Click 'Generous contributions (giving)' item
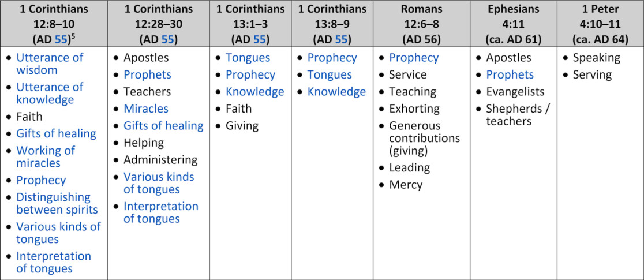 coord(424,138)
